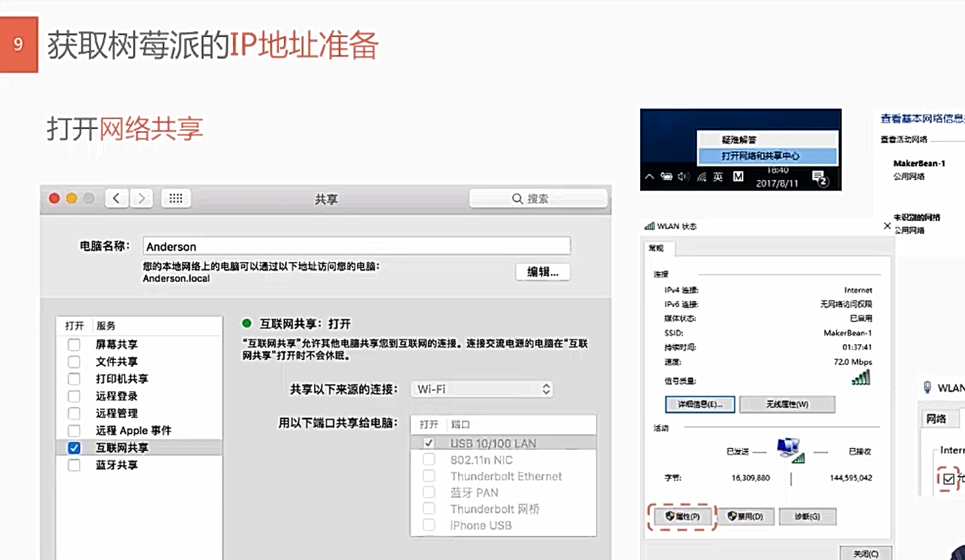965x560 pixels.
Task: Select 打开网络和共享中心 in the context menu
Action: 767,156
